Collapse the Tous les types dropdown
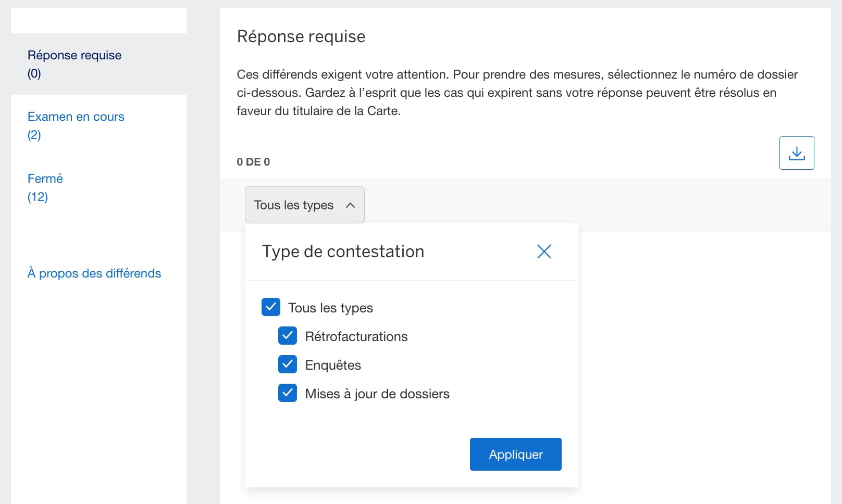The image size is (842, 504). coord(304,205)
